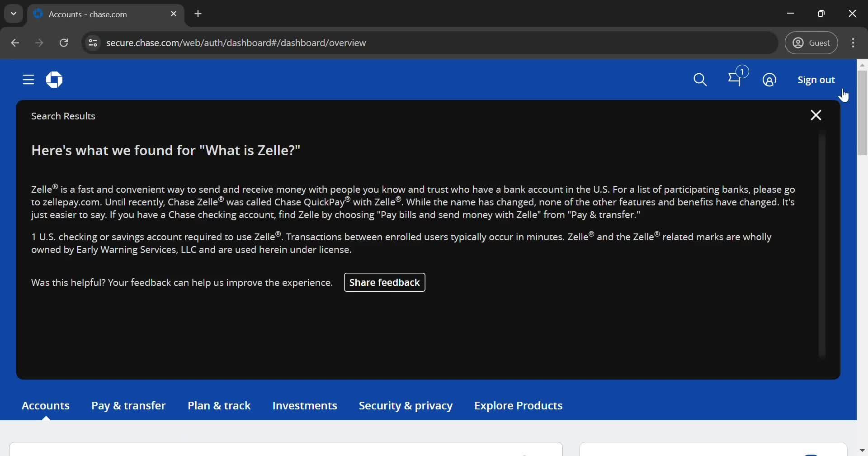The image size is (868, 456).
Task: Select the Security & privacy tab
Action: point(406,405)
